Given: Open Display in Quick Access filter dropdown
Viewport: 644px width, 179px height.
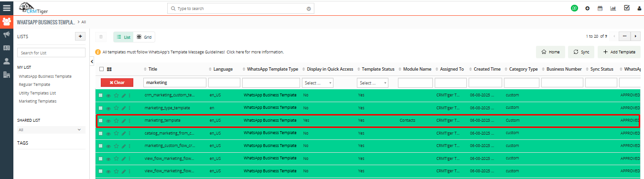Looking at the screenshot, I should (x=318, y=83).
